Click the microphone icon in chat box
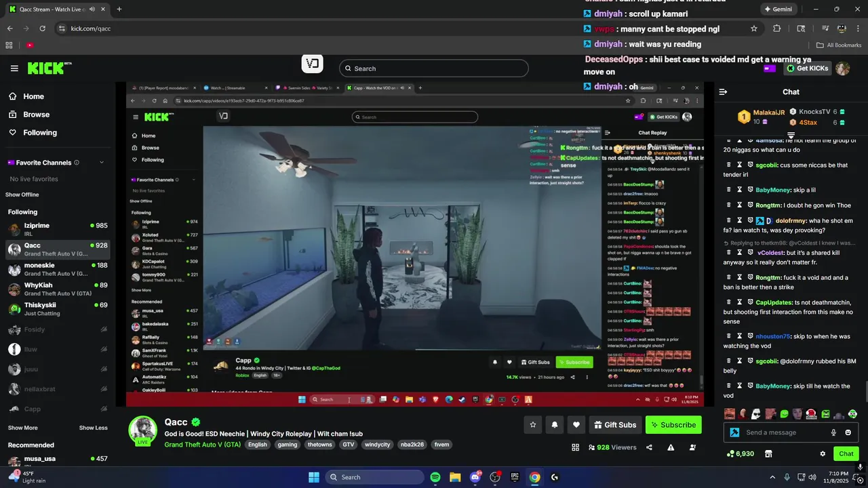Image resolution: width=868 pixels, height=488 pixels. (x=833, y=432)
